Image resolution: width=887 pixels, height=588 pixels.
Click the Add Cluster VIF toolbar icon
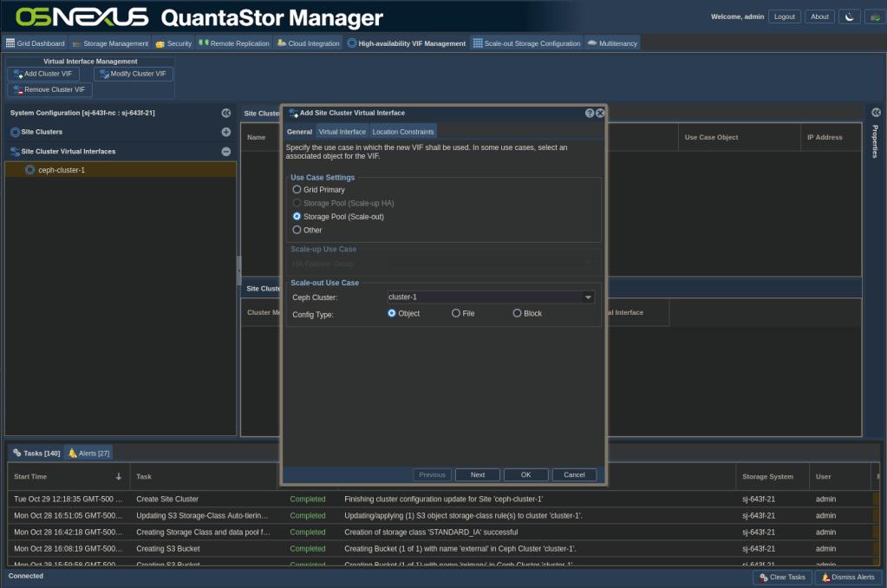[x=18, y=74]
